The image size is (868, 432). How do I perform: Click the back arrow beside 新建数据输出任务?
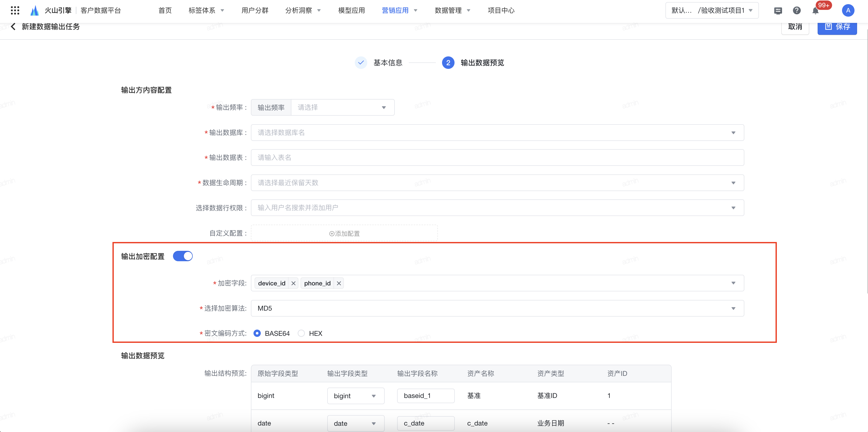13,27
